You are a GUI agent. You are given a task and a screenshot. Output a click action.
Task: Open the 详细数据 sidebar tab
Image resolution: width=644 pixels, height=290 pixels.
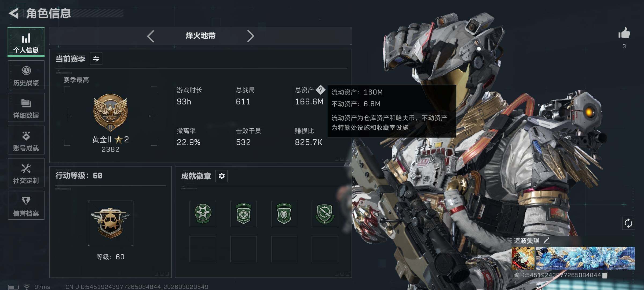[x=26, y=107]
